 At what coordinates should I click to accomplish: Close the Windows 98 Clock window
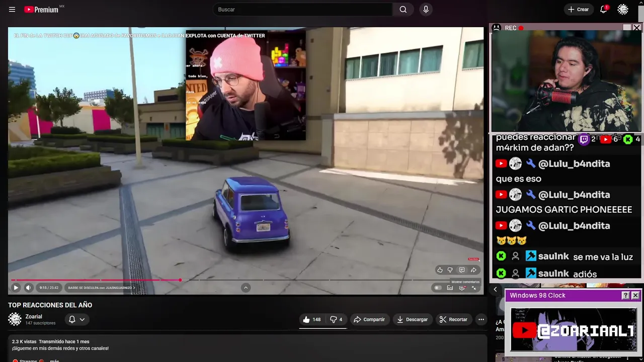coord(635,296)
